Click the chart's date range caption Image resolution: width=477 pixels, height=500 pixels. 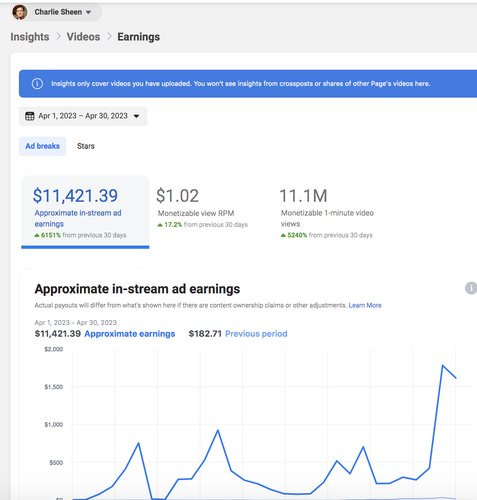pos(76,323)
